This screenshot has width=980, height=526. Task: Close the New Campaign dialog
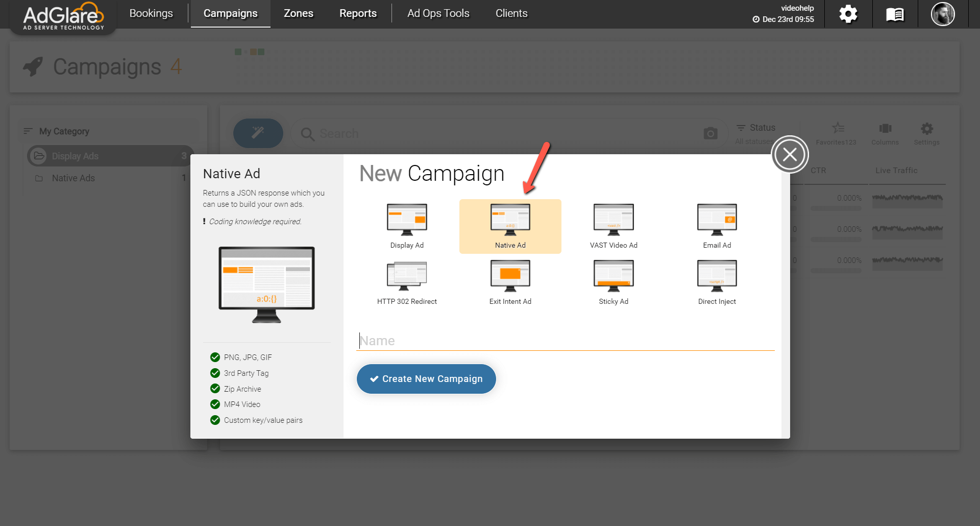coord(790,154)
